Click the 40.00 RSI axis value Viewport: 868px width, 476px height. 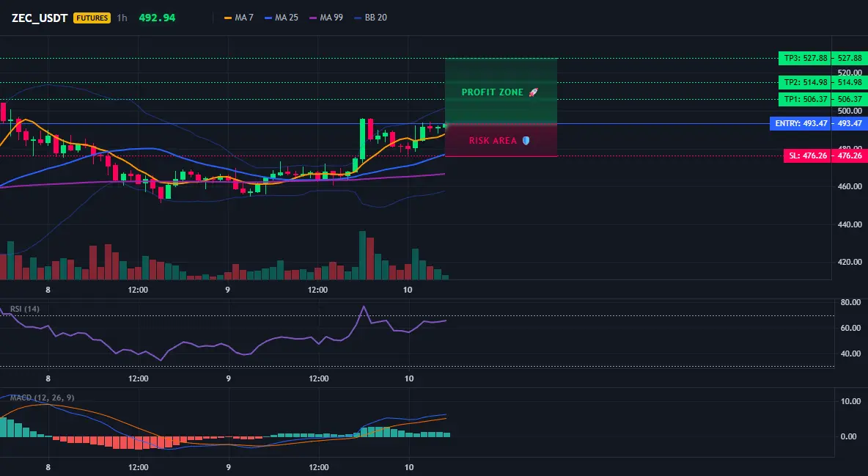click(x=850, y=354)
